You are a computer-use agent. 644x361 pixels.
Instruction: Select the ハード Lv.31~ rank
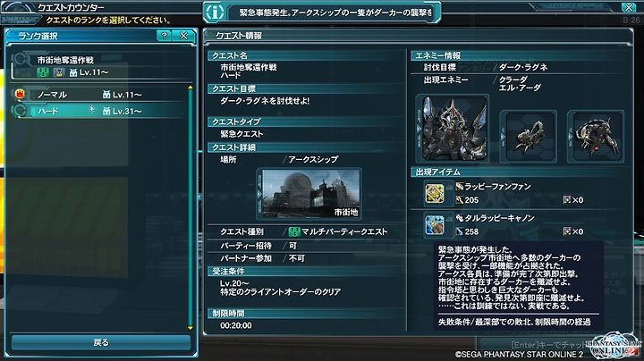tap(99, 111)
